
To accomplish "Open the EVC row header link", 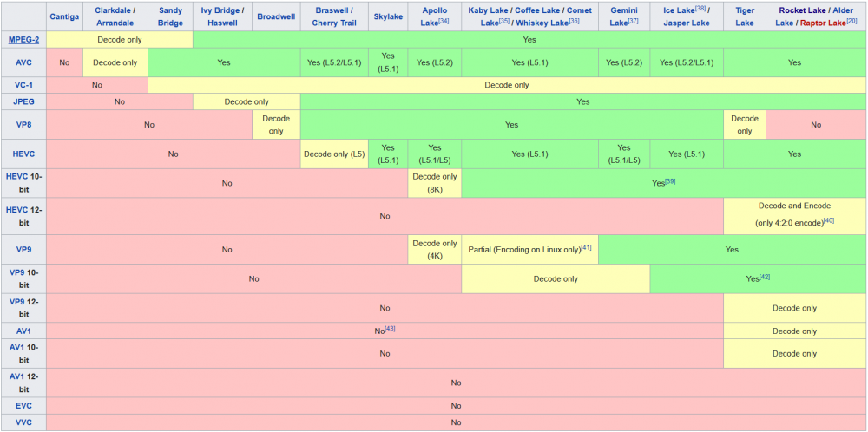I will [23, 405].
